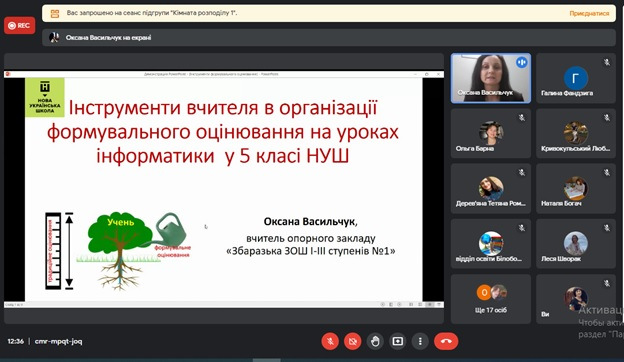Viewport: 624px width, 362px height.
Task: Select your own Ви video tile
Action: pos(576,299)
